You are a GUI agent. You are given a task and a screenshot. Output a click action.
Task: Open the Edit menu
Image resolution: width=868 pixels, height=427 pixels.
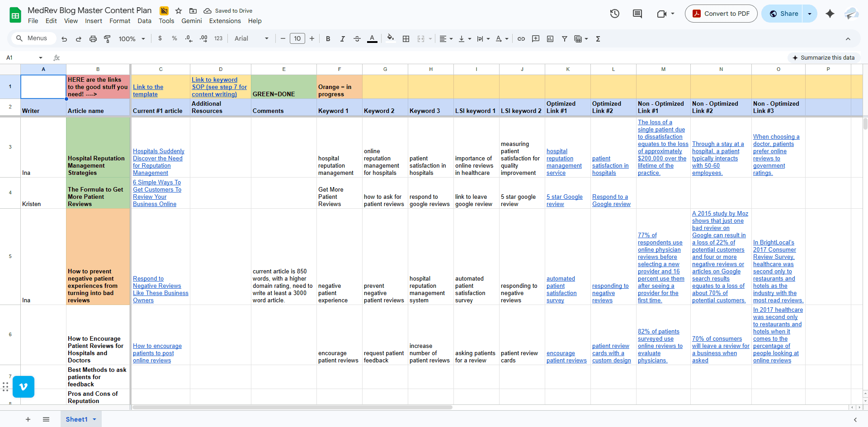pos(51,21)
